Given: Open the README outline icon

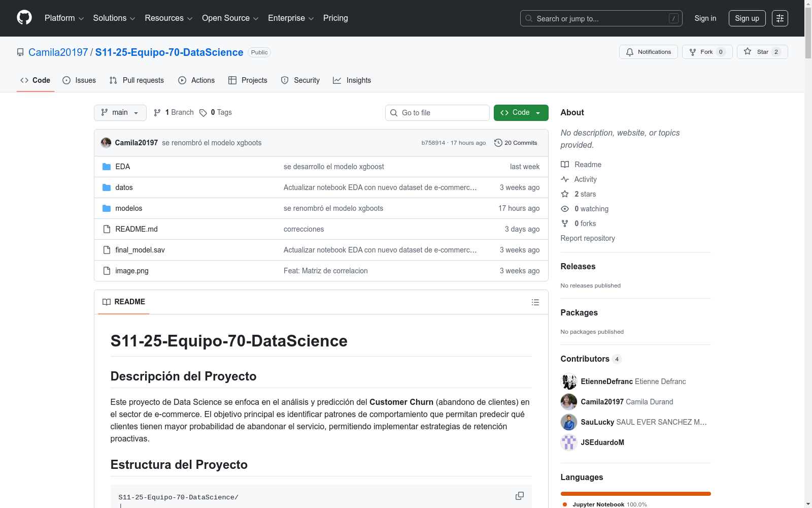Looking at the screenshot, I should coord(535,302).
